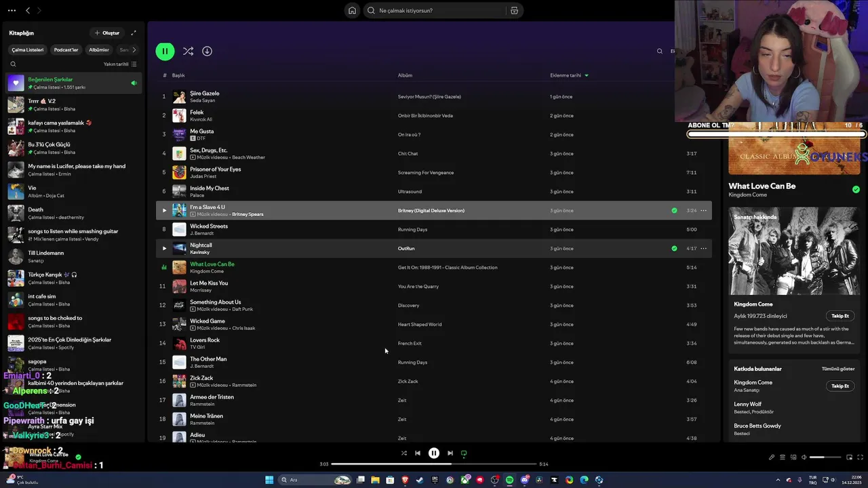Screen dimensions: 868x488
Task: Skip to previous track in player bar
Action: [x=418, y=453]
